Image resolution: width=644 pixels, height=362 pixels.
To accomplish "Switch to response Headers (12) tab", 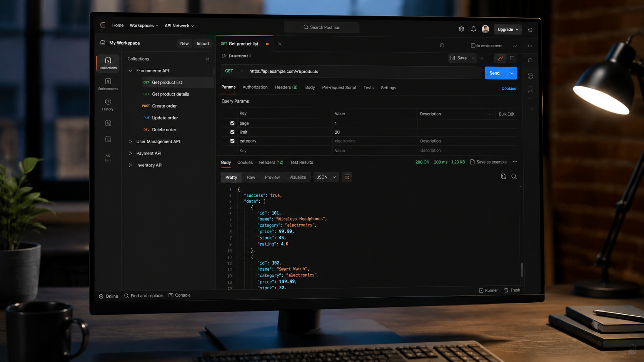I will coord(271,163).
